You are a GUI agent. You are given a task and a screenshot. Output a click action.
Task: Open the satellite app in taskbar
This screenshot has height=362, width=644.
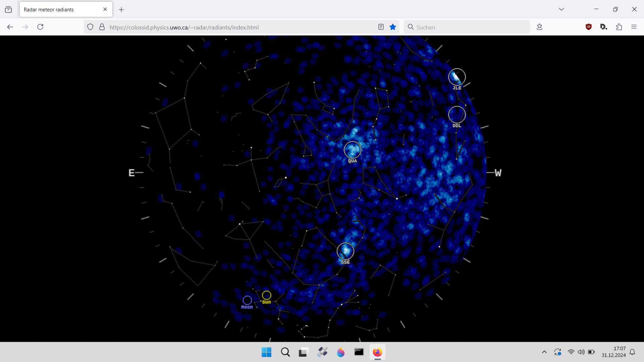tap(322, 352)
